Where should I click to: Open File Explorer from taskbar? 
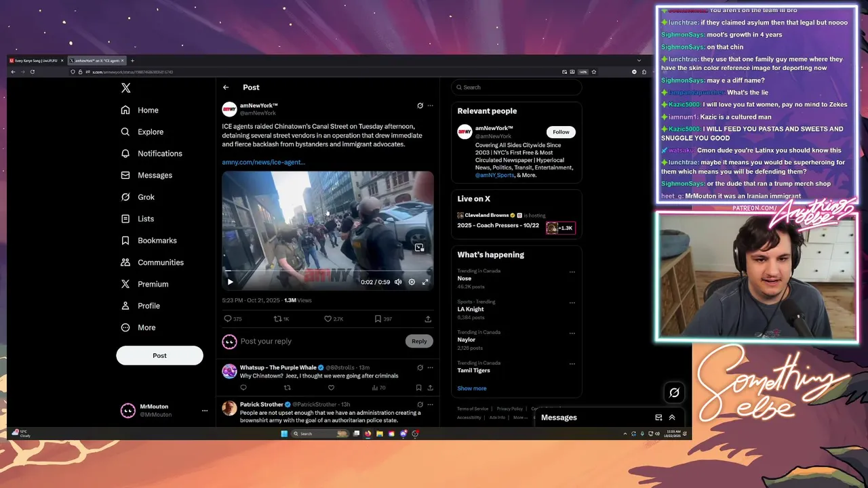point(380,434)
